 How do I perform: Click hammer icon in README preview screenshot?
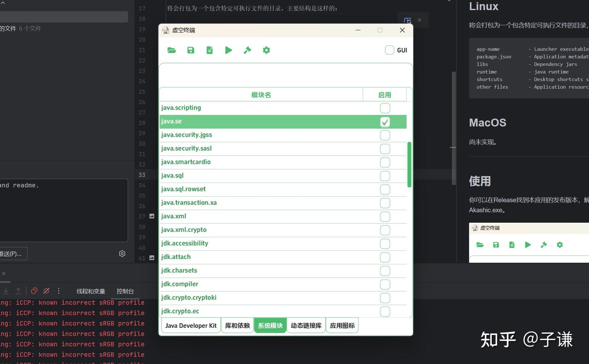coord(544,245)
